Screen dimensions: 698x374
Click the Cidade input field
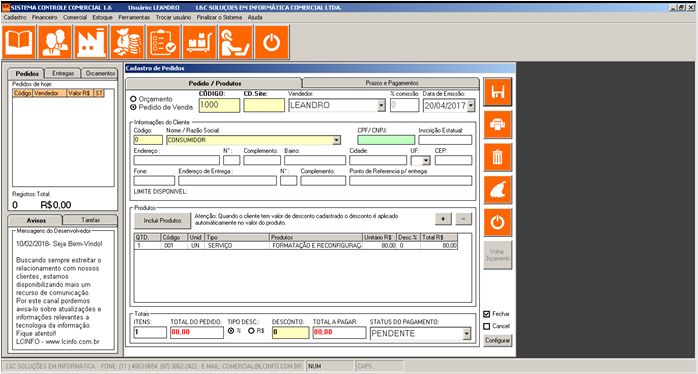pyautogui.click(x=378, y=160)
